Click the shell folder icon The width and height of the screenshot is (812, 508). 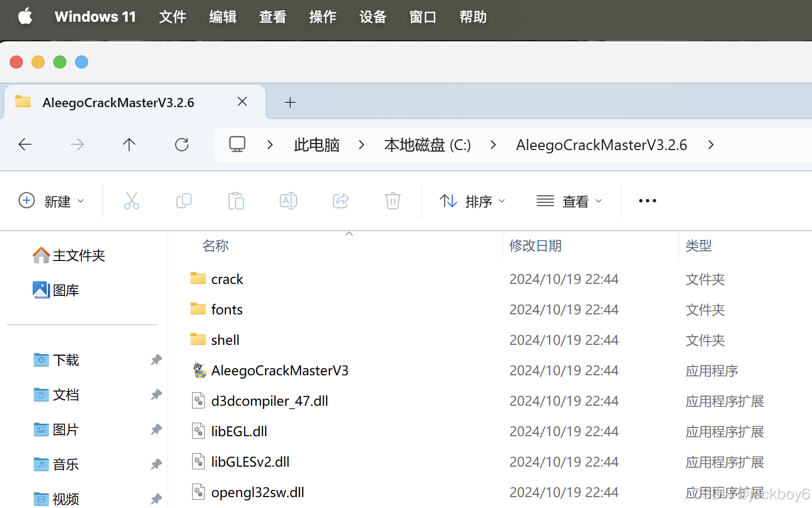[x=198, y=339]
